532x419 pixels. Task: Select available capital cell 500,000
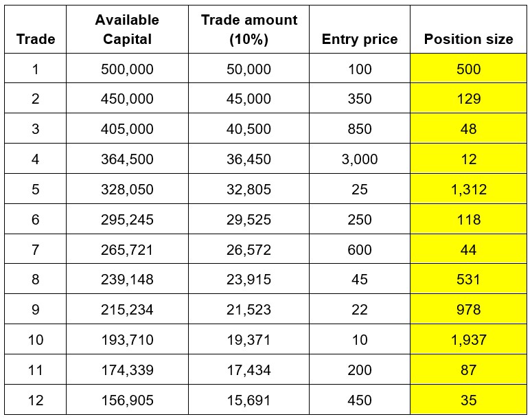(127, 69)
